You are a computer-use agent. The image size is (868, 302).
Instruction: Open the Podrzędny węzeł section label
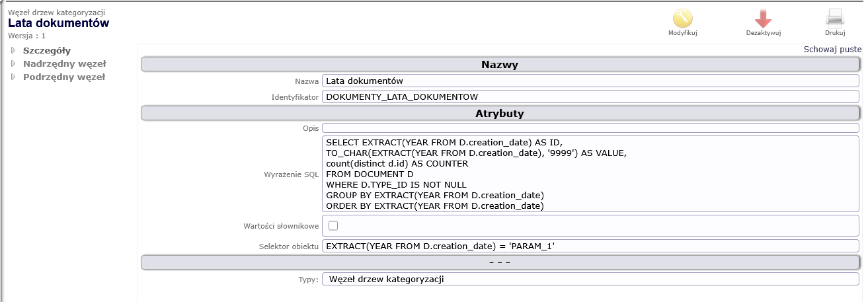[x=63, y=77]
